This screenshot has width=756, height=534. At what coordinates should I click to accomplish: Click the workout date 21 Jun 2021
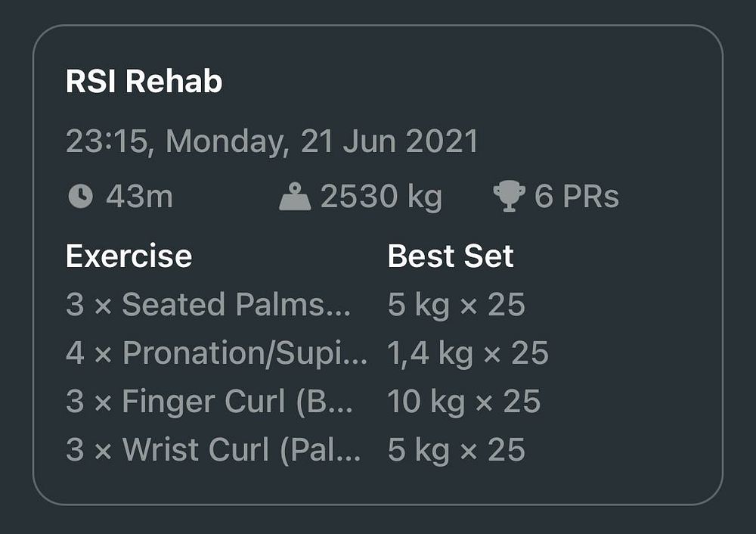[x=389, y=141]
